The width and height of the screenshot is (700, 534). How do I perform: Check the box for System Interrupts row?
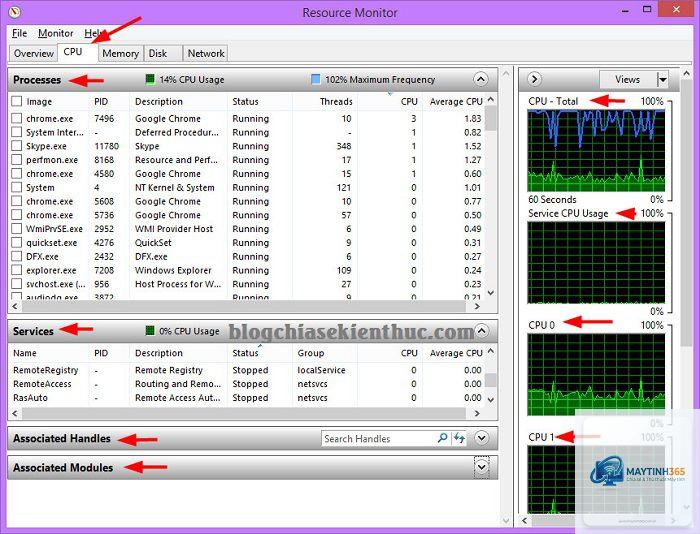click(x=17, y=132)
